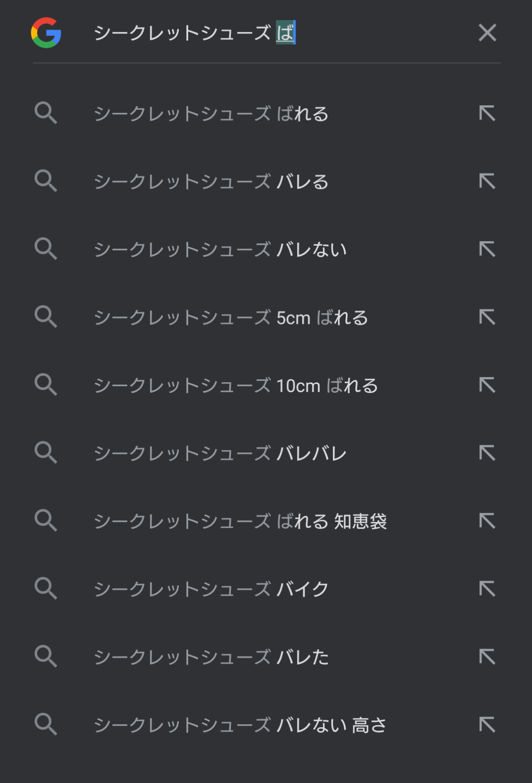Insert 10cm ばれる suggestion via arrow icon
The image size is (532, 783).
[x=487, y=385]
